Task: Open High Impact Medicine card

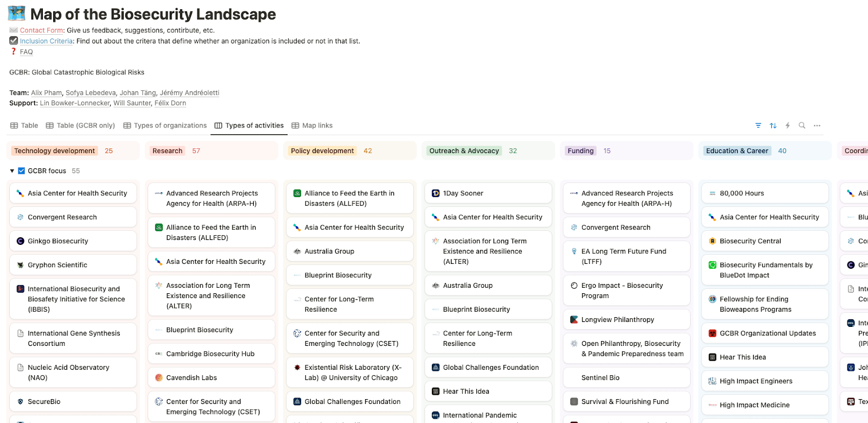Action: (765, 405)
